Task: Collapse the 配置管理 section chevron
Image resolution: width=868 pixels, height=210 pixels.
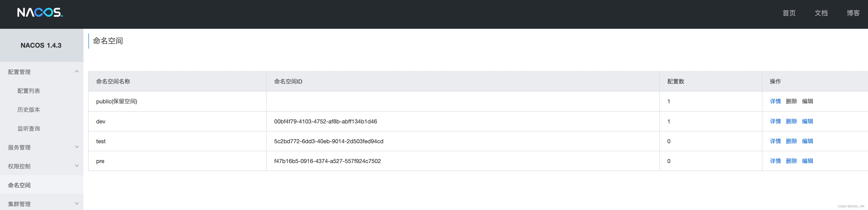Action: [77, 71]
